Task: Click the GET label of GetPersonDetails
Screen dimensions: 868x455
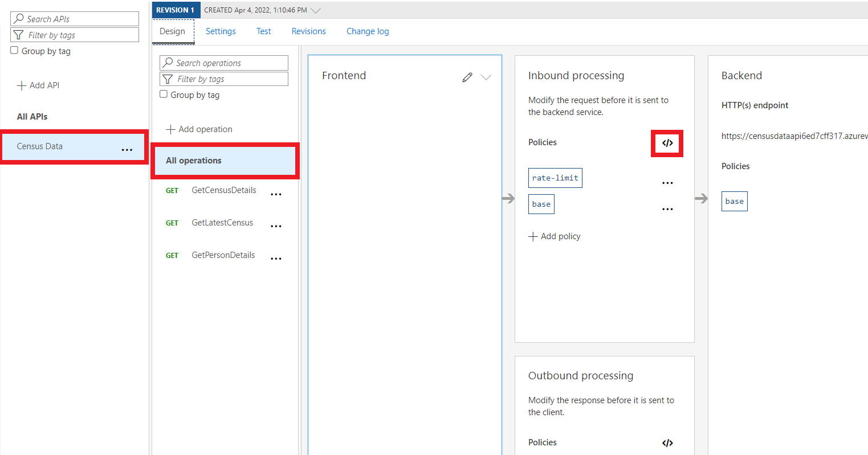Action: click(172, 256)
